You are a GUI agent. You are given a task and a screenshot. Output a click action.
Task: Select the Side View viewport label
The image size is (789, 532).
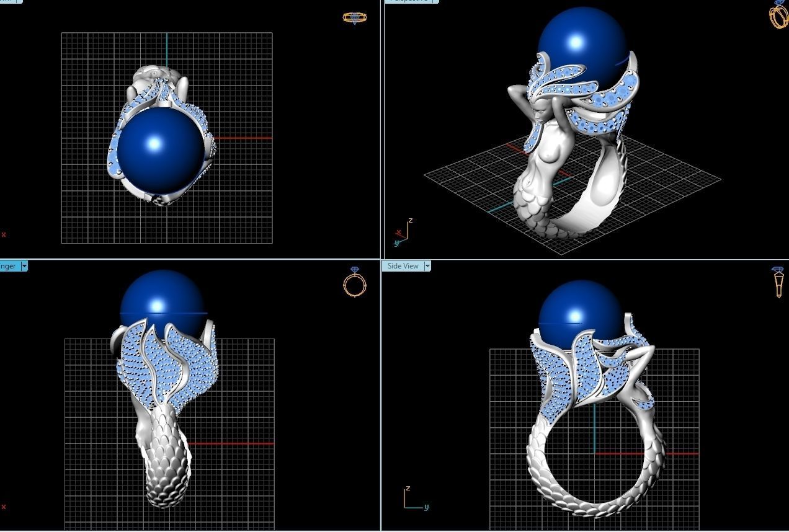click(403, 266)
